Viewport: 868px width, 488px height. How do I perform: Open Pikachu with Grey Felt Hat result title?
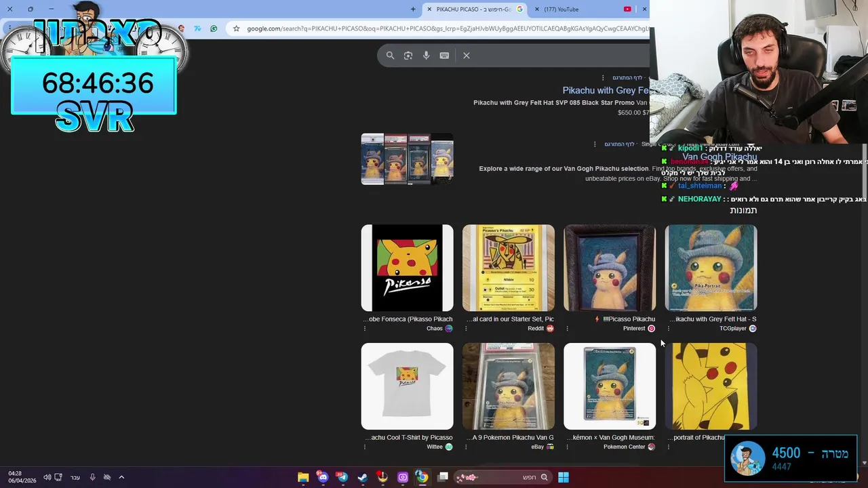coord(606,90)
